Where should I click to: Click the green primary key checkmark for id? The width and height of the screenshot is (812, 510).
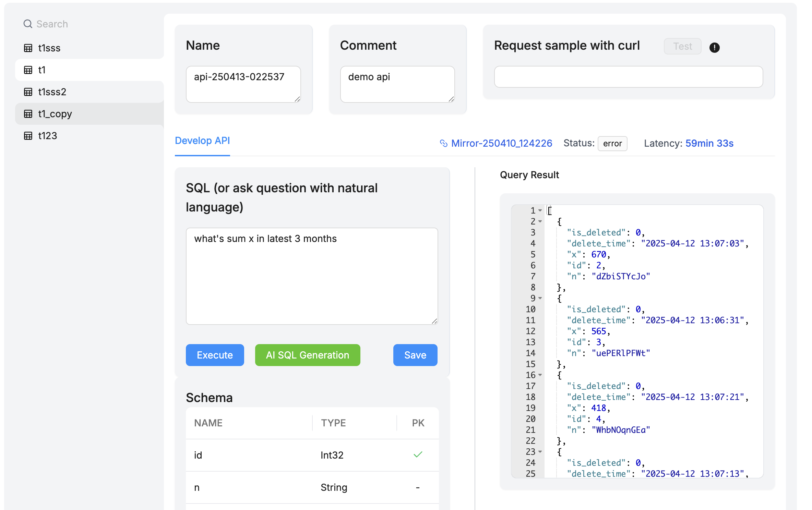418,454
